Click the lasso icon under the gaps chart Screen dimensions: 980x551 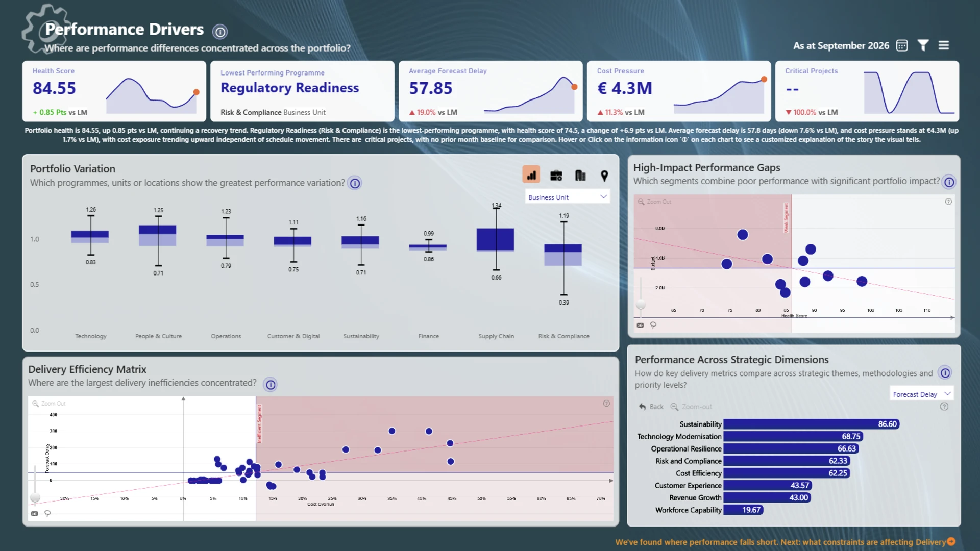(x=653, y=325)
